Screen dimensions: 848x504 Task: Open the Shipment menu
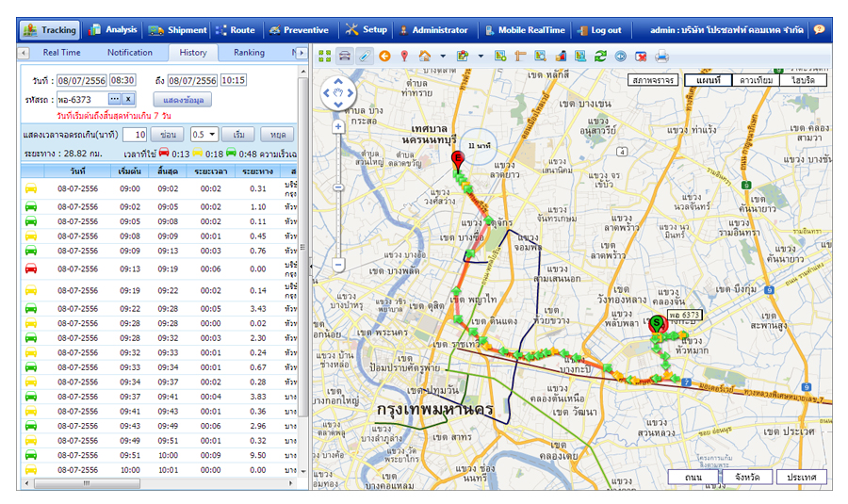coord(178,30)
